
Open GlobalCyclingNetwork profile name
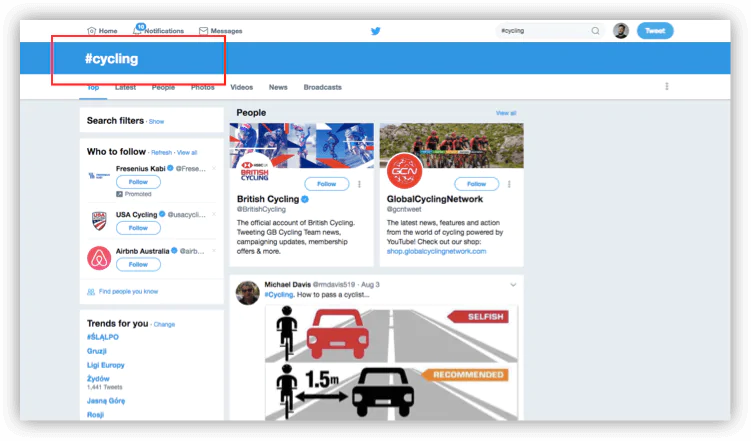[x=435, y=199]
